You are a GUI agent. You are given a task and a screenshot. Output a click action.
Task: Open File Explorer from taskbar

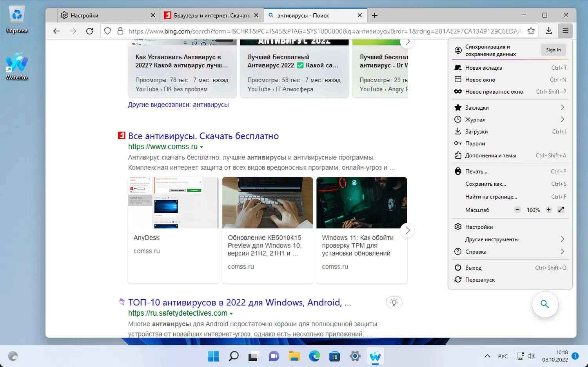(294, 356)
